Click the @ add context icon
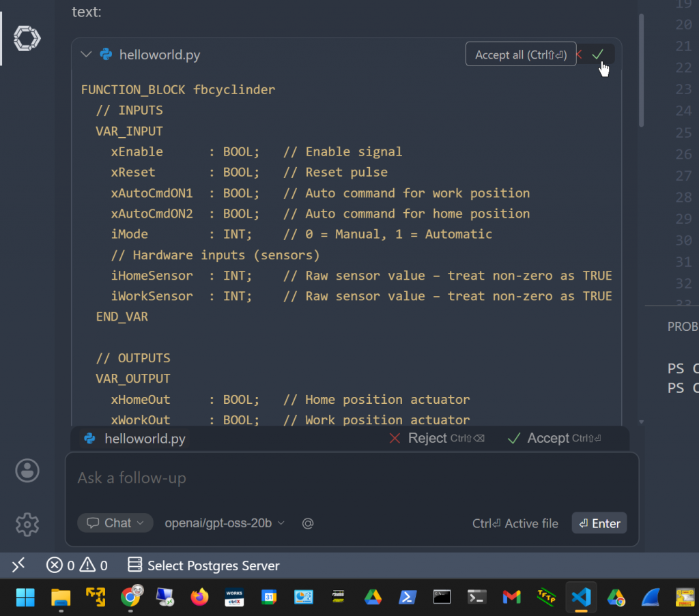The height and width of the screenshot is (616, 699). (x=308, y=523)
